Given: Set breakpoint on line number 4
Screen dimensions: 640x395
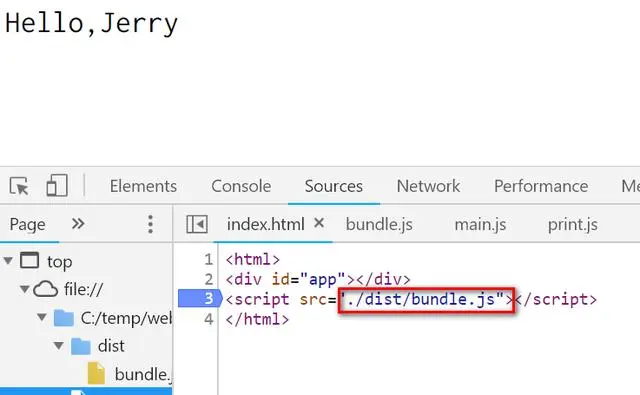Looking at the screenshot, I should coord(209,319).
